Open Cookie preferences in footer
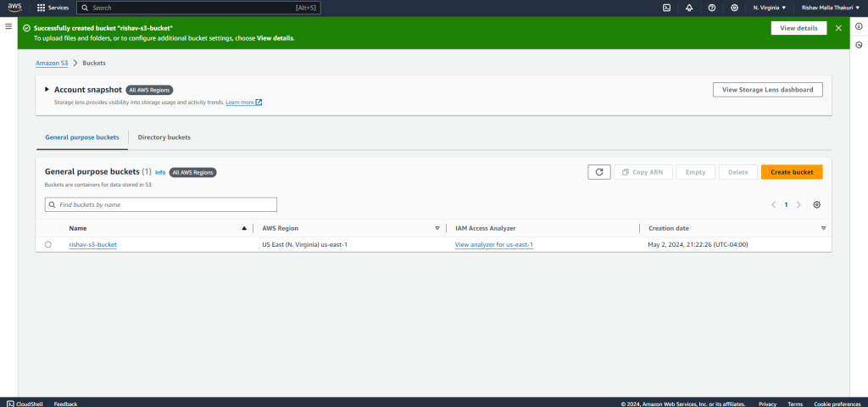 click(x=837, y=404)
